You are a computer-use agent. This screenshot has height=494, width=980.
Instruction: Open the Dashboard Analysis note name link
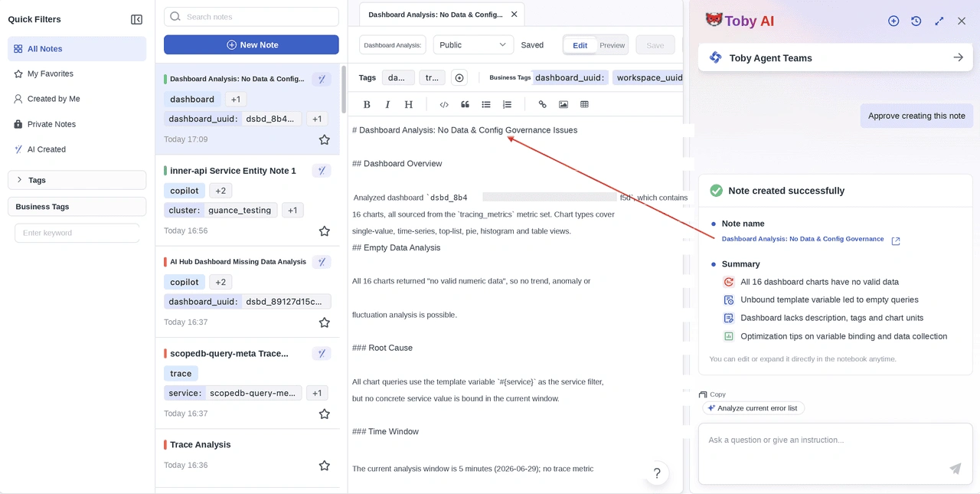(x=802, y=239)
